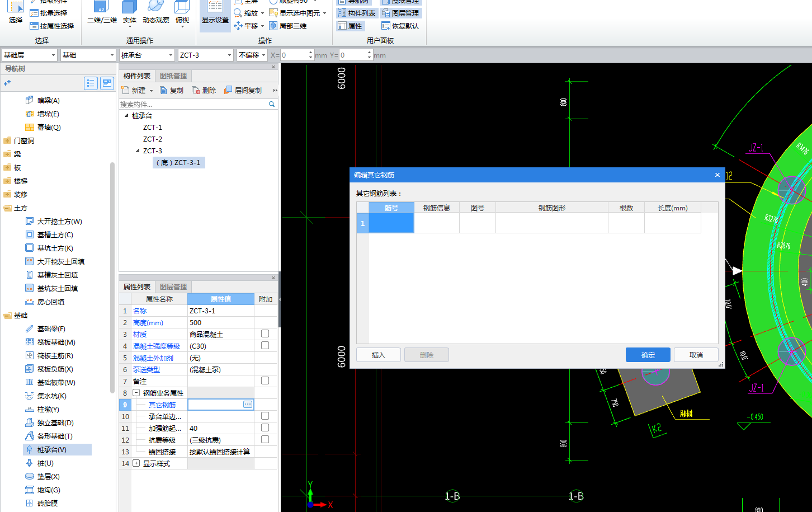The height and width of the screenshot is (512, 812).
Task: Click 层间复制 copy between floors
Action: pos(243,90)
